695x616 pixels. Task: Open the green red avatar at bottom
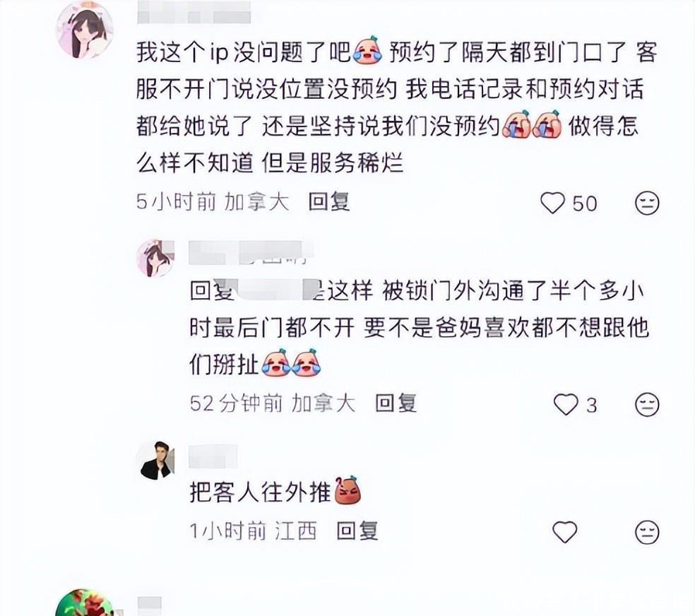tap(84, 603)
